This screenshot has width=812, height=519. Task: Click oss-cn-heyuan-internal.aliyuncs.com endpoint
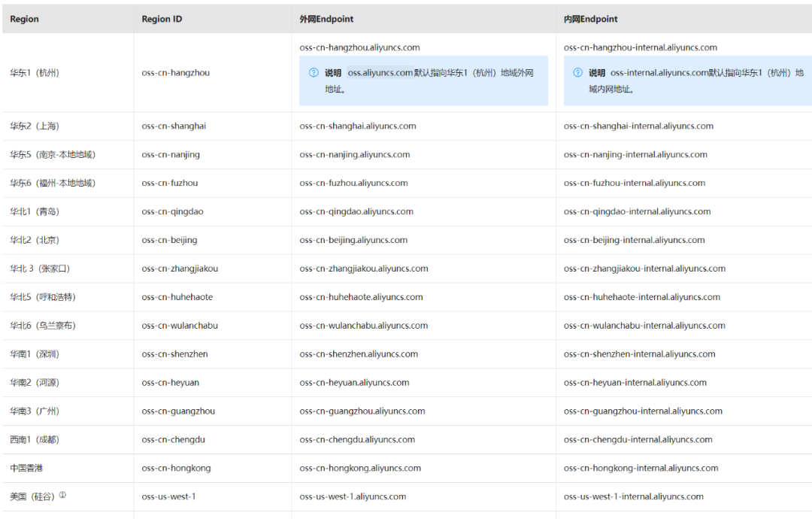pos(635,383)
